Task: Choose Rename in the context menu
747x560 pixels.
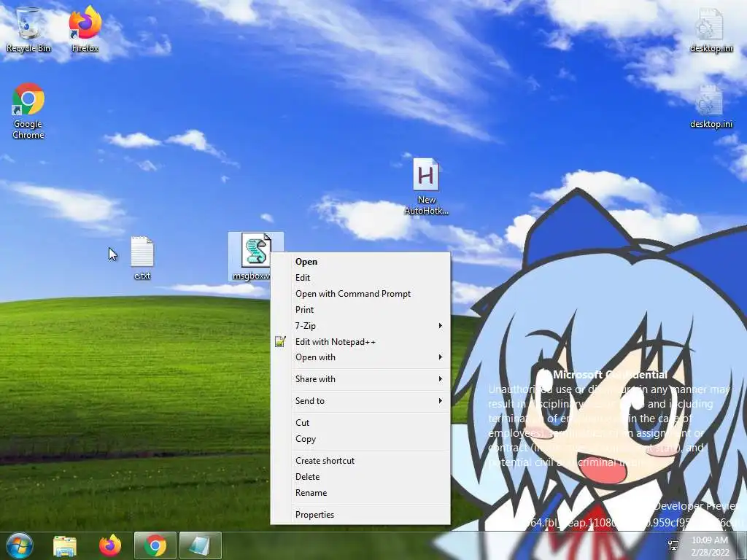Action: coord(360,493)
